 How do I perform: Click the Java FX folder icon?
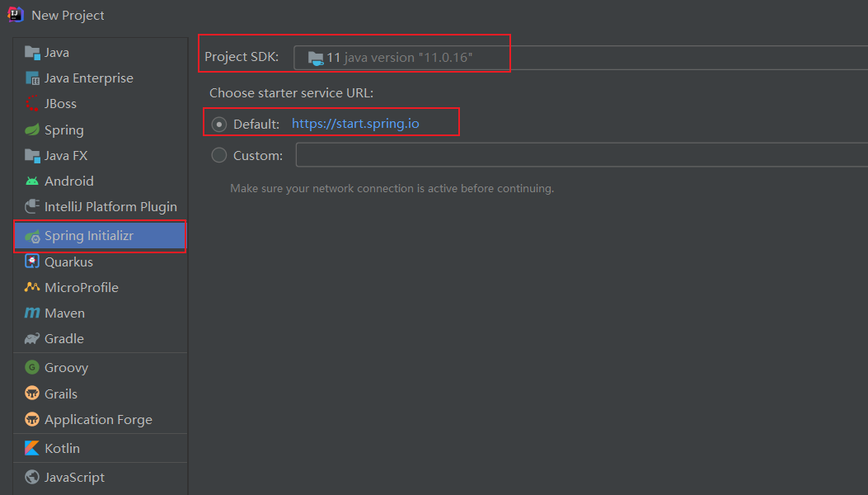pyautogui.click(x=32, y=156)
